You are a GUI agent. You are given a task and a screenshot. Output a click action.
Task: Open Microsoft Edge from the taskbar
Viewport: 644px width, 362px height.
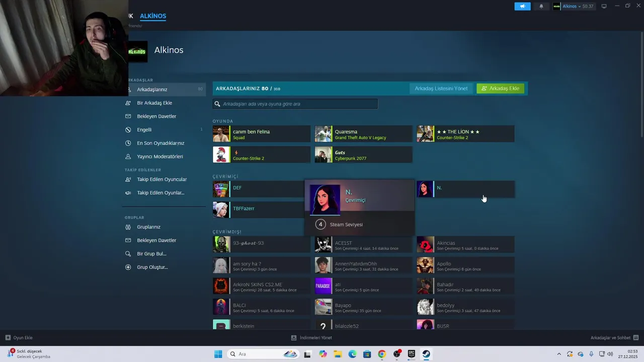(352, 354)
